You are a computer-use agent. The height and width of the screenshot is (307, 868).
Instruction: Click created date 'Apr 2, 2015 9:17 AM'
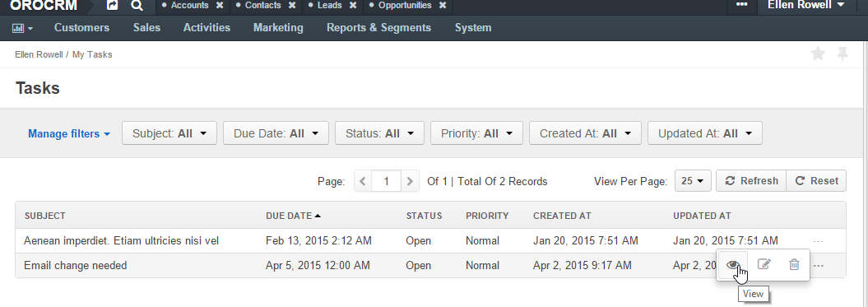pyautogui.click(x=583, y=266)
